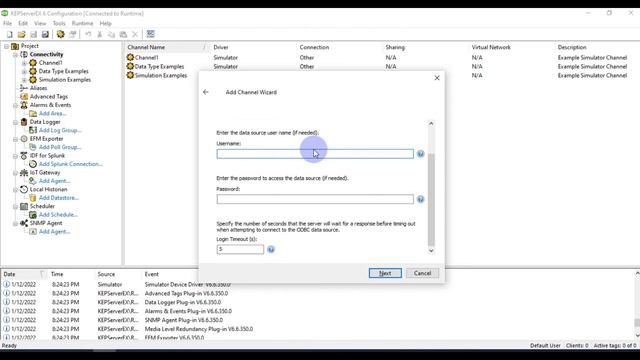Click the Data Logger tree icon

point(24,122)
